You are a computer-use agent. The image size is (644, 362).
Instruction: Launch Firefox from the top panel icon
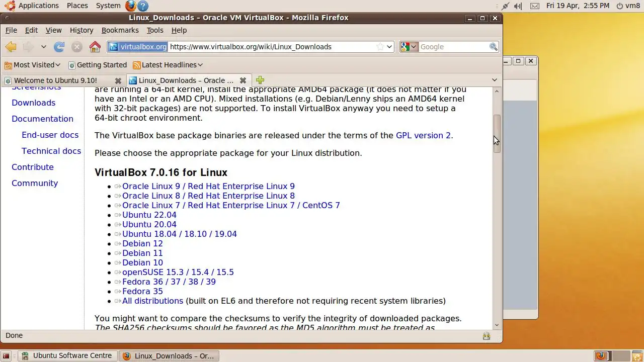tap(130, 6)
